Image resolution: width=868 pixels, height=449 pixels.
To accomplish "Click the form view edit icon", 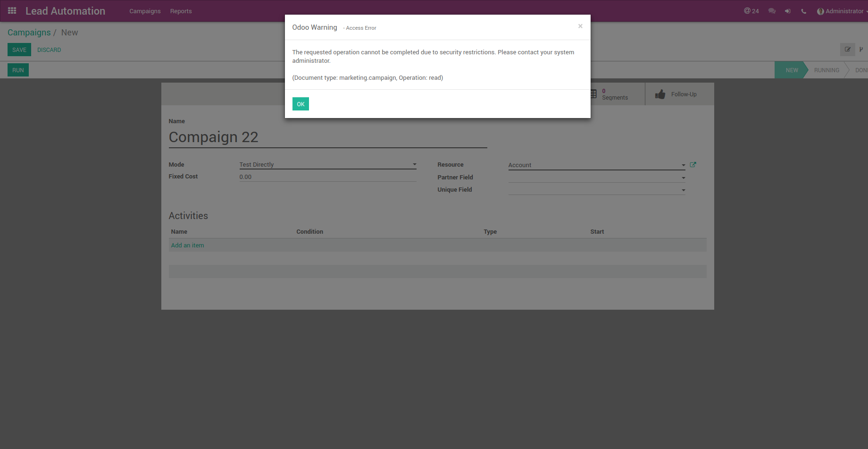I will coord(848,49).
